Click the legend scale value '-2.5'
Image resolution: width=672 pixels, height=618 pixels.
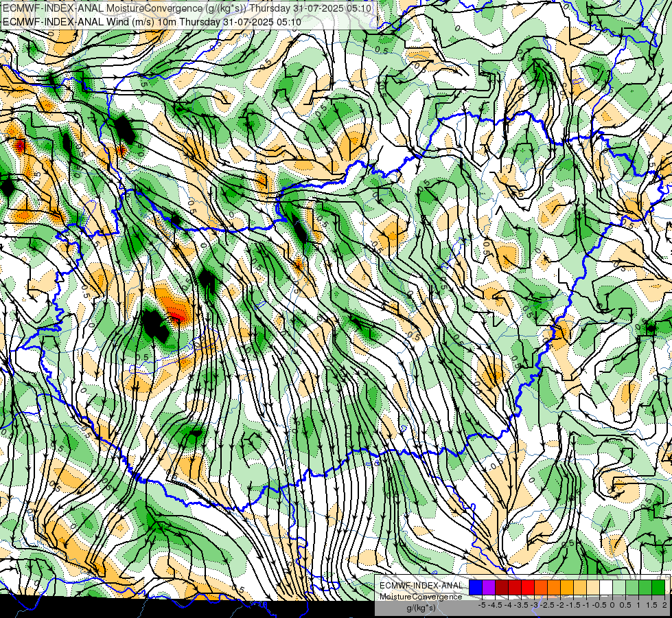point(547,605)
